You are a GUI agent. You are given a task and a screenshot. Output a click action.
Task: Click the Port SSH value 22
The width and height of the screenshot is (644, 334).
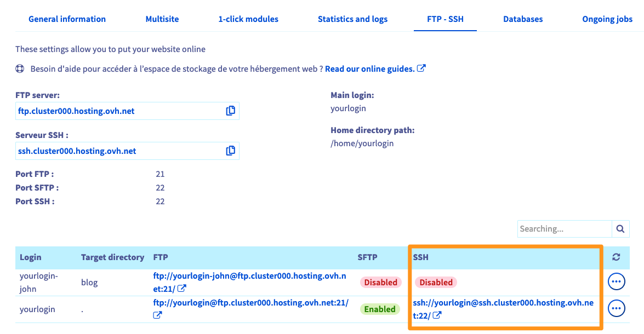160,201
